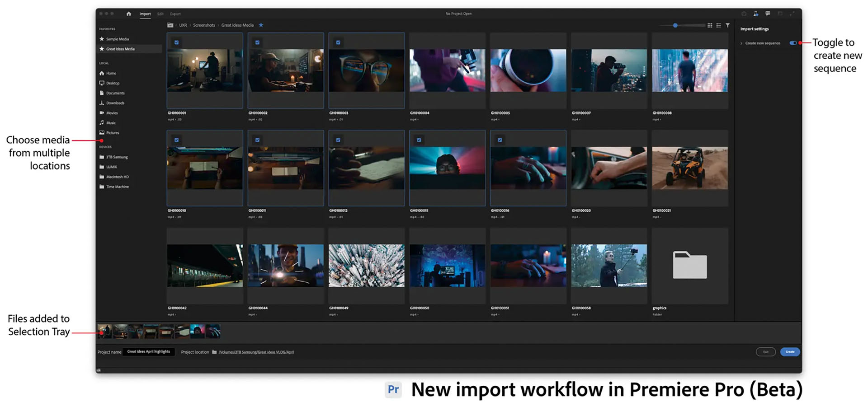The width and height of the screenshot is (868, 416).
Task: Click the Exit button
Action: pos(766,352)
